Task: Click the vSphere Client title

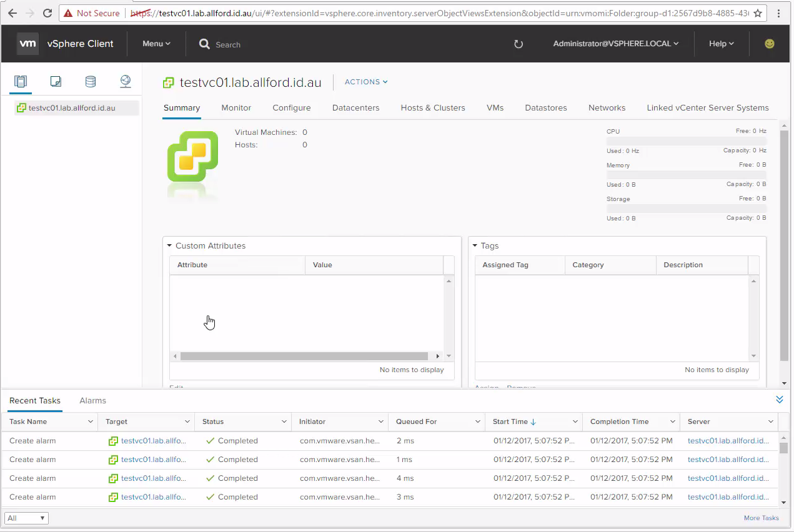Action: tap(81, 44)
